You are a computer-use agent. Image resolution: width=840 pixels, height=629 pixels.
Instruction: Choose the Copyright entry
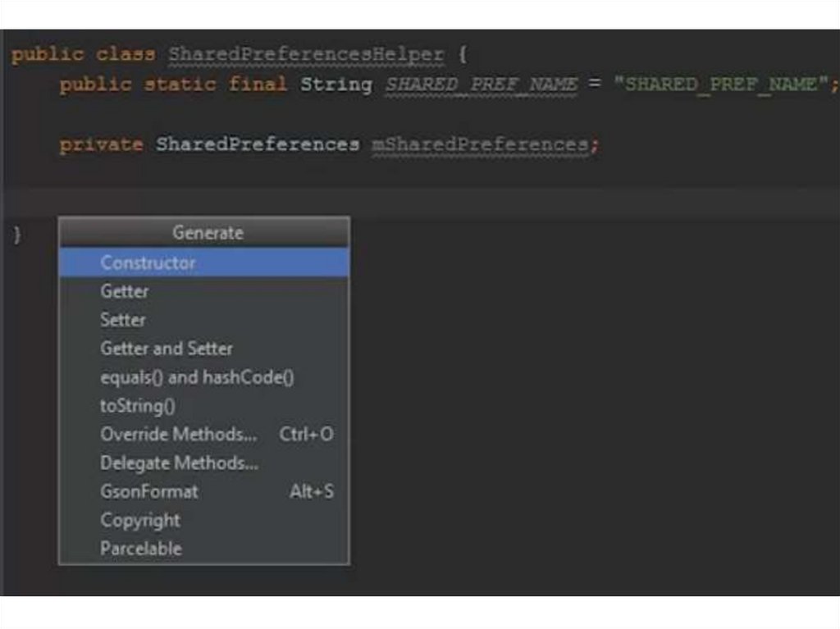[140, 520]
